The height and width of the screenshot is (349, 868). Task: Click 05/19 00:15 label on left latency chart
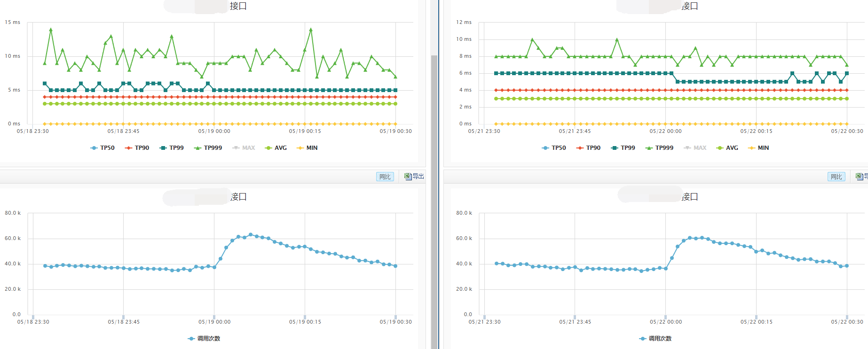tap(305, 132)
